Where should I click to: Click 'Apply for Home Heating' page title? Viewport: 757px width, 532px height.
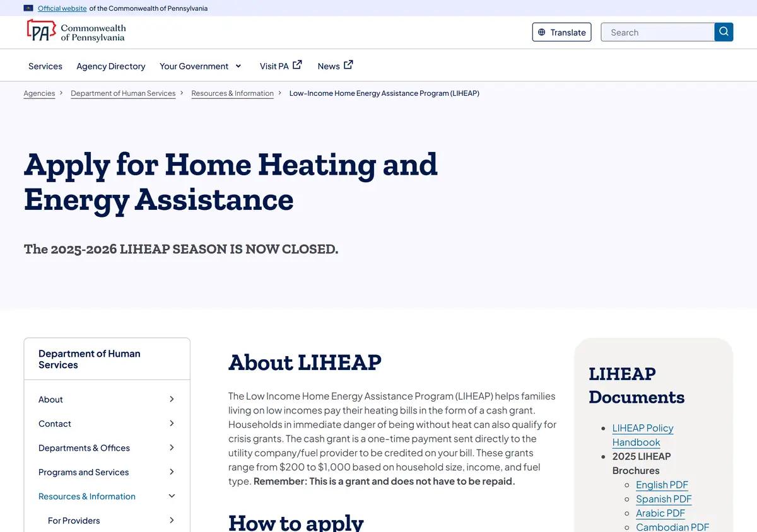pyautogui.click(x=231, y=182)
